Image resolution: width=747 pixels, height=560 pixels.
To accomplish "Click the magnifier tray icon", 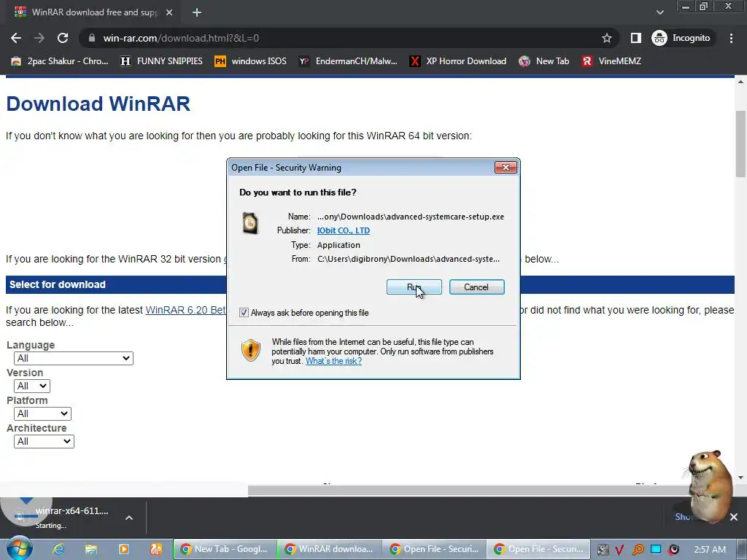I will pyautogui.click(x=638, y=550).
